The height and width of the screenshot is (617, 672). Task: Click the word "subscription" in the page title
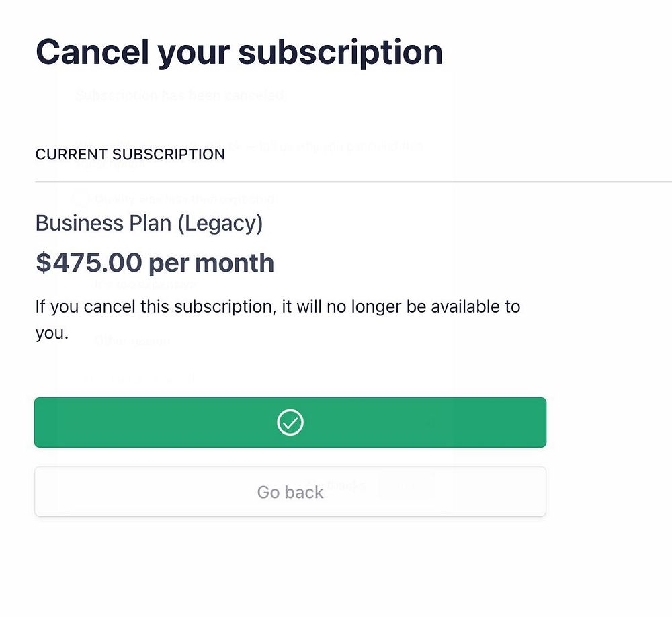pyautogui.click(x=340, y=52)
